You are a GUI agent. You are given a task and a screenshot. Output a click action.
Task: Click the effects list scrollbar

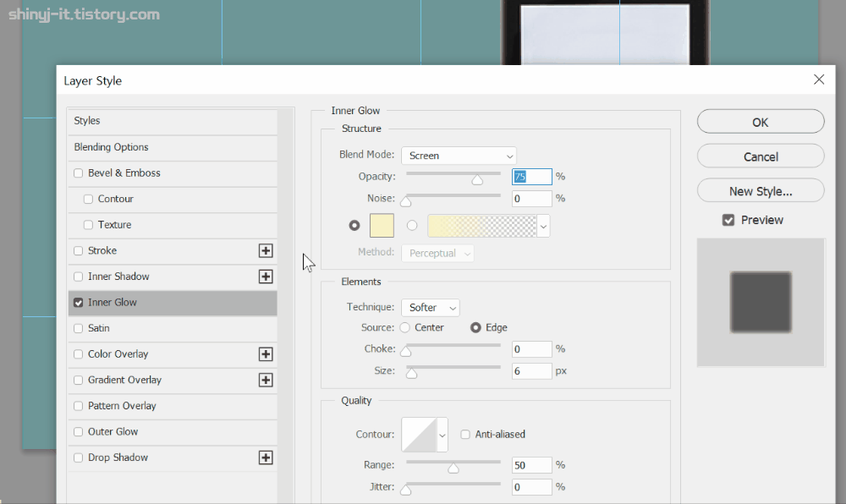click(286, 306)
